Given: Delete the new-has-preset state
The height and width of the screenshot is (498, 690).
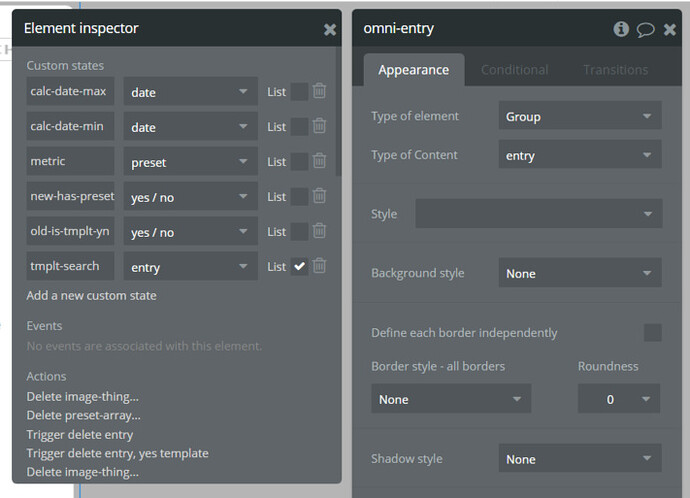Looking at the screenshot, I should pyautogui.click(x=319, y=196).
